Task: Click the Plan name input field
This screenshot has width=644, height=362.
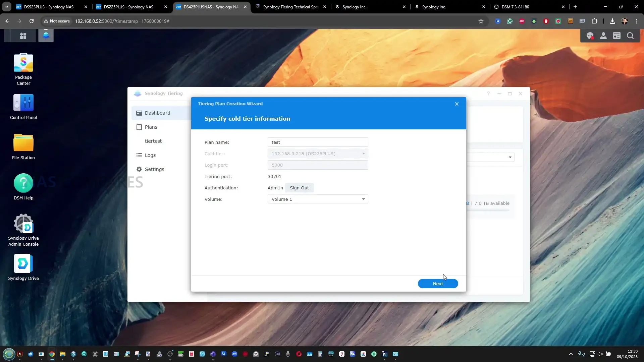Action: [318, 142]
